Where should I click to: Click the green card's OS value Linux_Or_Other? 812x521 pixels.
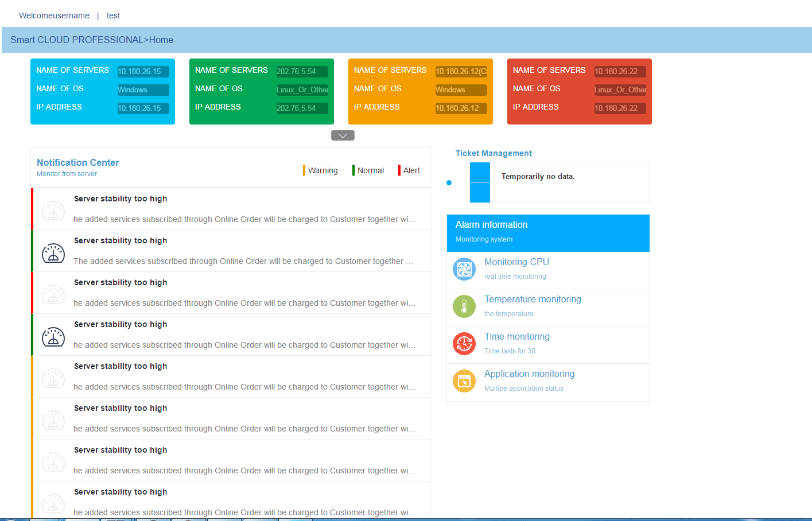(x=302, y=90)
